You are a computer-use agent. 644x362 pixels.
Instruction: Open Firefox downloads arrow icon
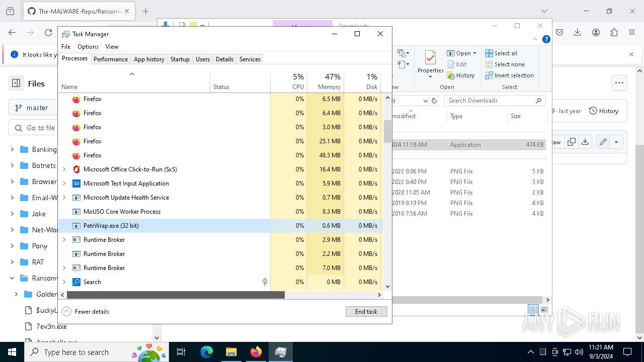click(578, 32)
